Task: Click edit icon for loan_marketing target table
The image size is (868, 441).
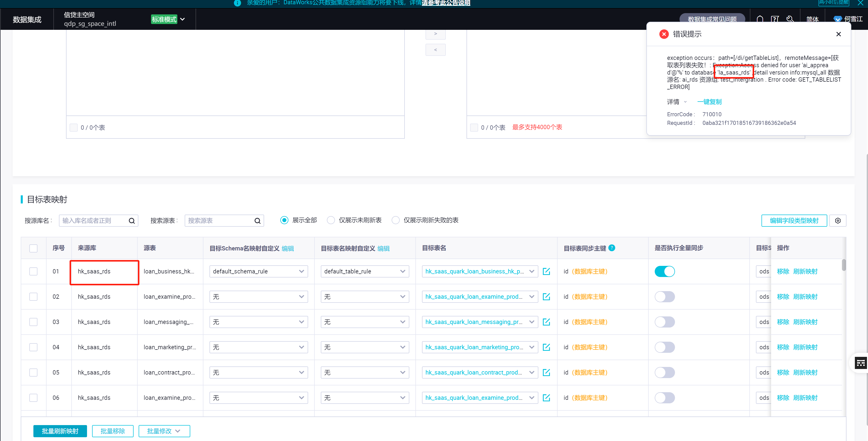Action: [546, 347]
